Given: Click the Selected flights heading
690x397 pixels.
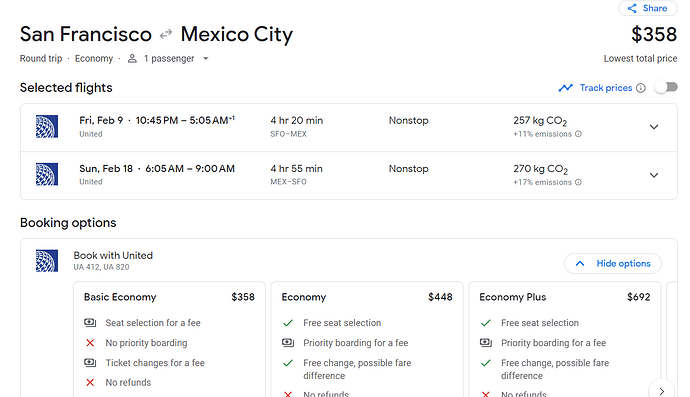Looking at the screenshot, I should (x=66, y=88).
